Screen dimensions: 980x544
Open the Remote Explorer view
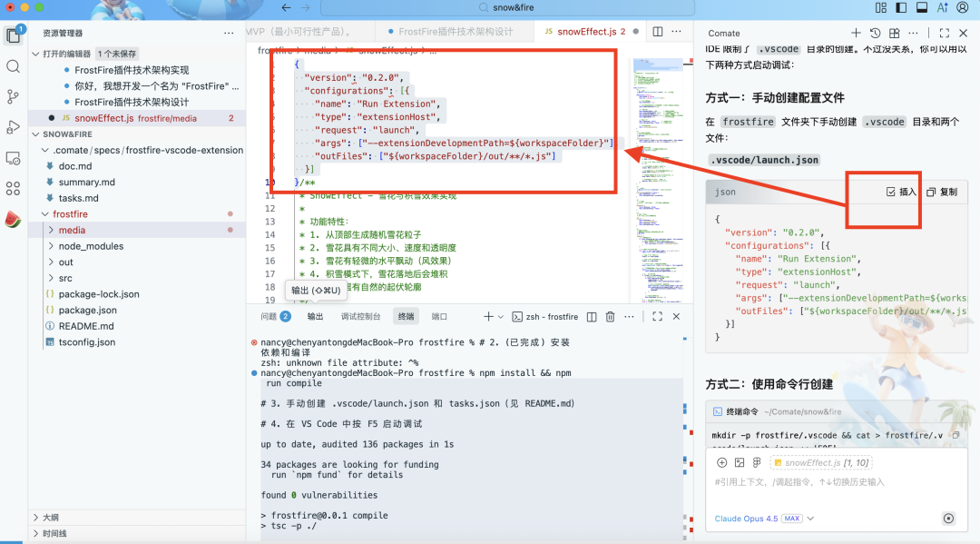[13, 158]
